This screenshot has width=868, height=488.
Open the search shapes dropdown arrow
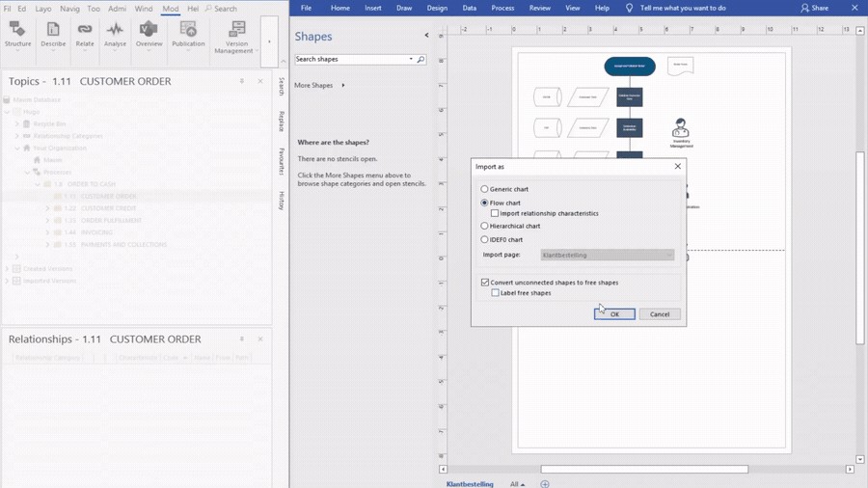(x=411, y=59)
